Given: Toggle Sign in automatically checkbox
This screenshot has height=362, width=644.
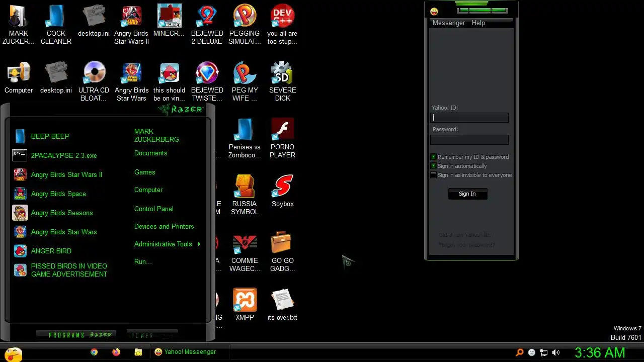Looking at the screenshot, I should tap(433, 166).
